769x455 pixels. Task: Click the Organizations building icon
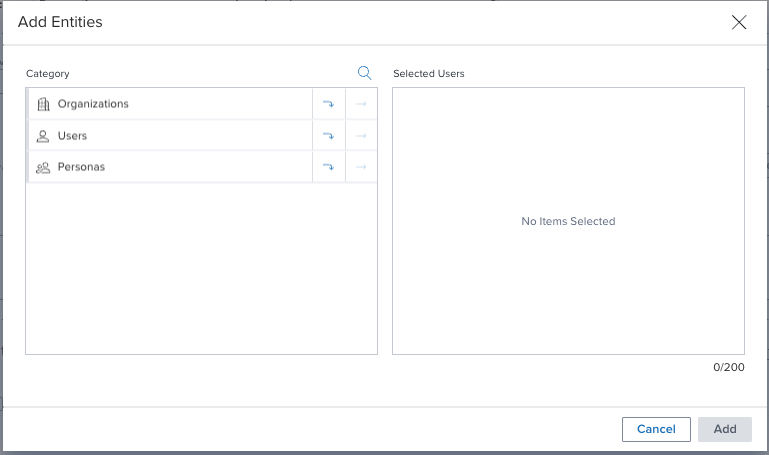tap(43, 104)
